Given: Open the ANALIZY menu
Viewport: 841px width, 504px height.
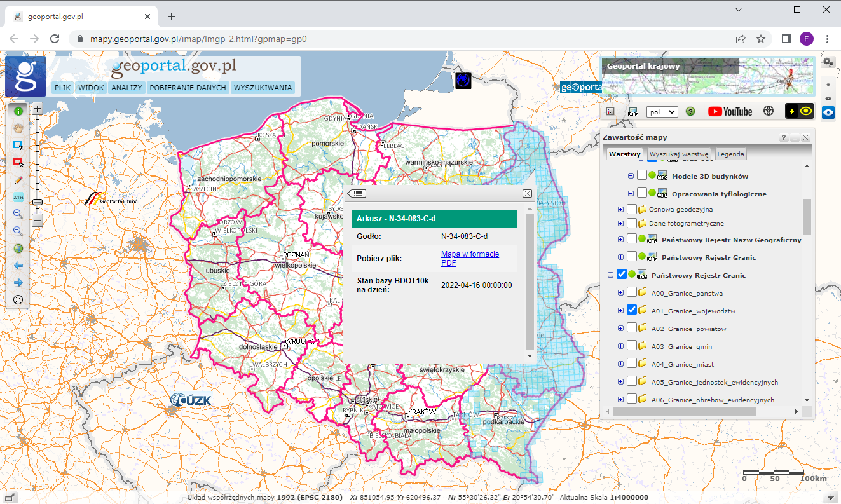Looking at the screenshot, I should click(x=126, y=88).
